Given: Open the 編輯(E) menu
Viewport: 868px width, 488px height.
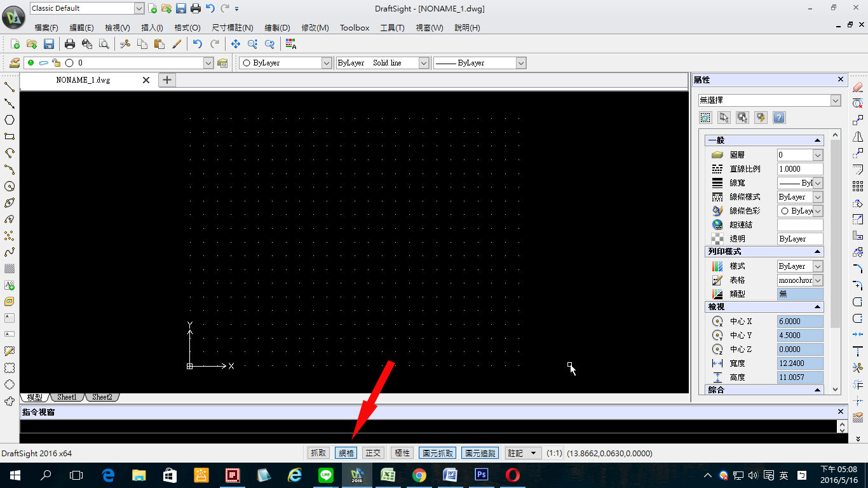Looking at the screenshot, I should [81, 28].
